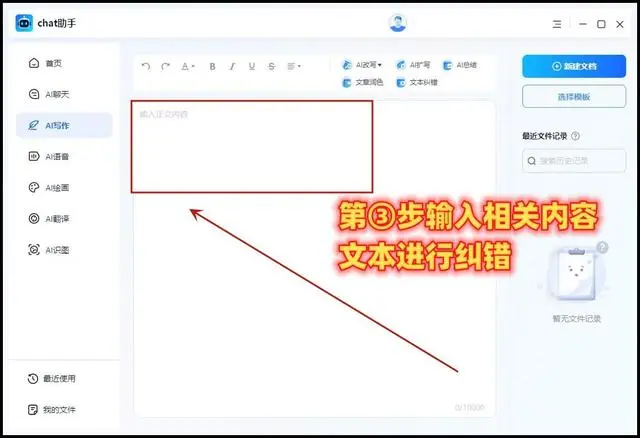
Task: Expand the AI改写 rewrite dropdown
Action: (362, 65)
